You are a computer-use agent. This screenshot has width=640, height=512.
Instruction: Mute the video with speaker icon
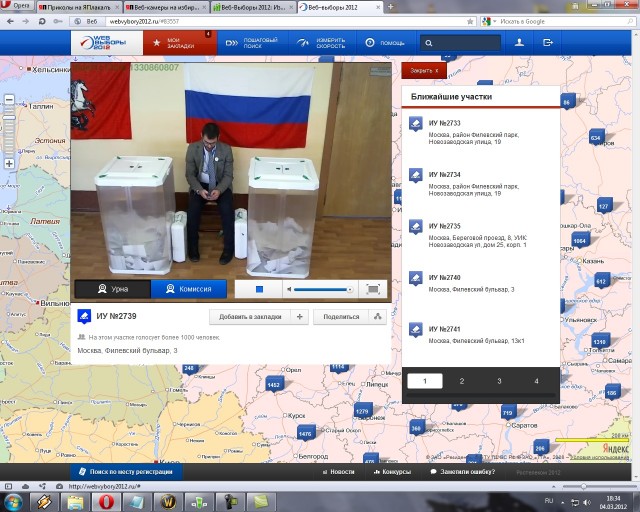pos(289,289)
